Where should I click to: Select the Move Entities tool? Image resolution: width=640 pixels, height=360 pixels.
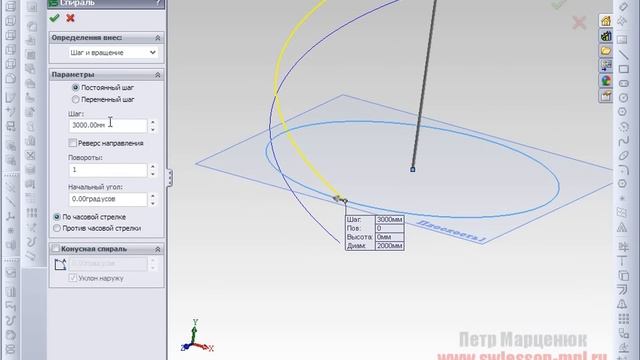pyautogui.click(x=623, y=333)
